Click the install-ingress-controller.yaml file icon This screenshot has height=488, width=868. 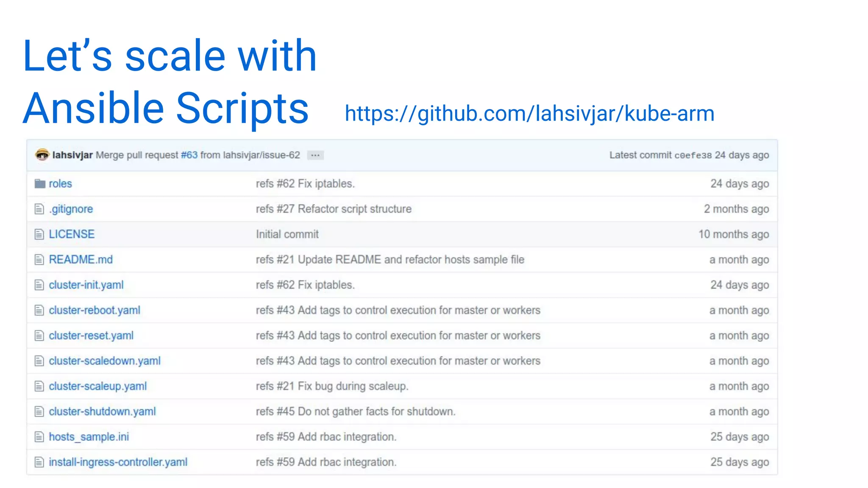(39, 462)
